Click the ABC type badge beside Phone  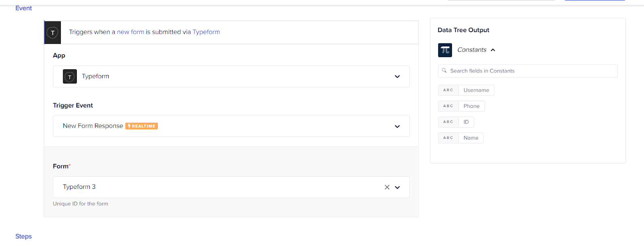pos(448,106)
